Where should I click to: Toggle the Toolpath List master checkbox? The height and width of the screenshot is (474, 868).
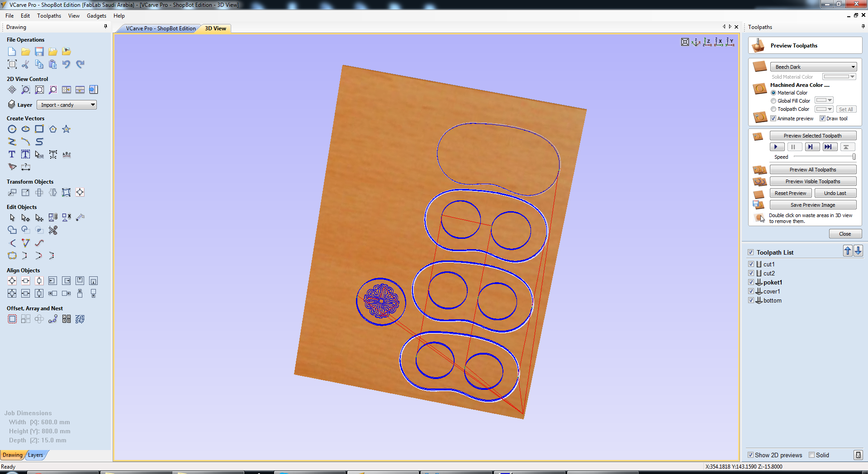(x=751, y=252)
